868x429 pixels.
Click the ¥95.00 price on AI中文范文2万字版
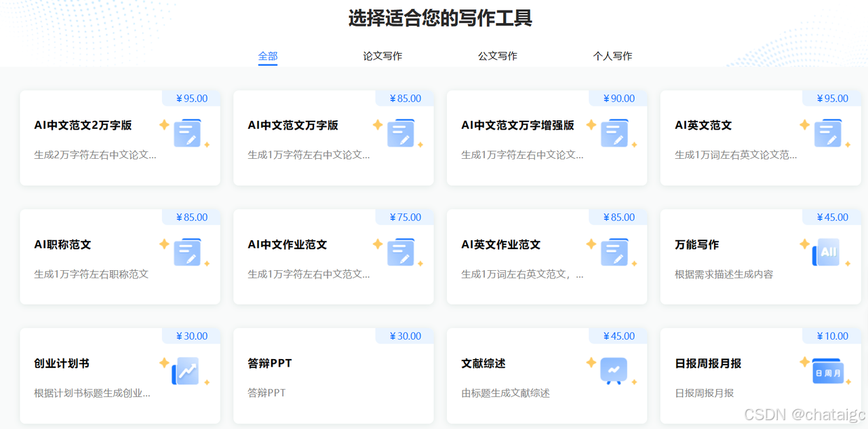192,98
